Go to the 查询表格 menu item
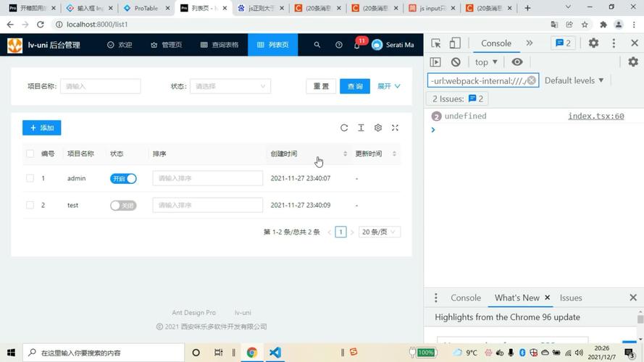The width and height of the screenshot is (644, 362). click(x=219, y=45)
